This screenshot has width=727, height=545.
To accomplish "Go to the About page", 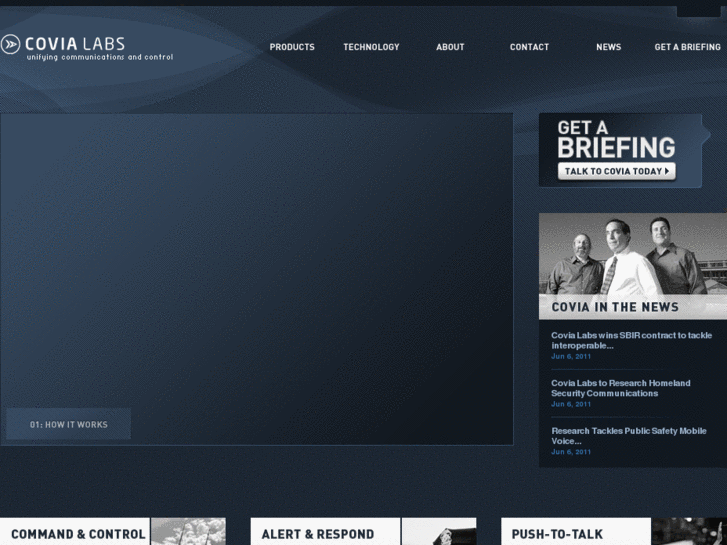I will [450, 47].
